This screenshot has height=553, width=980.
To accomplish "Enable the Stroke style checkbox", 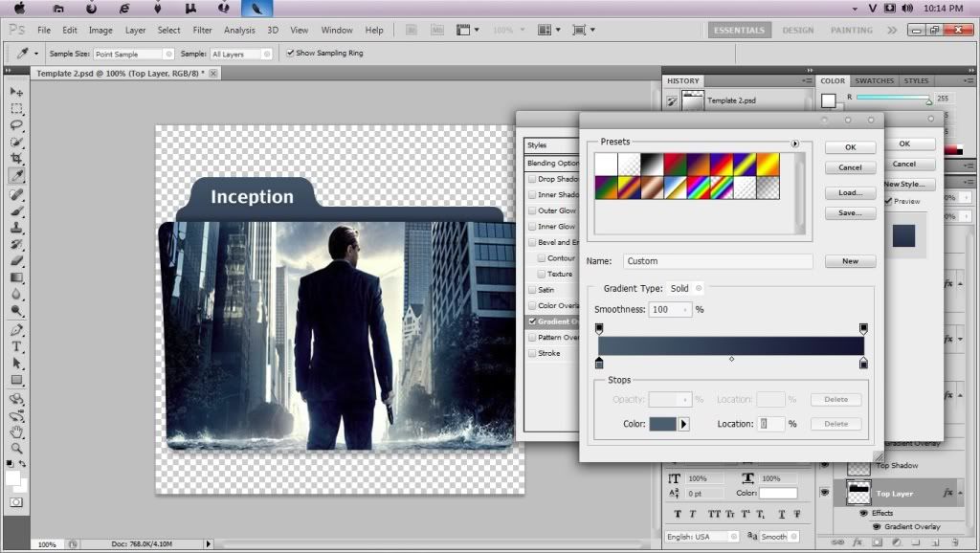I will click(532, 353).
